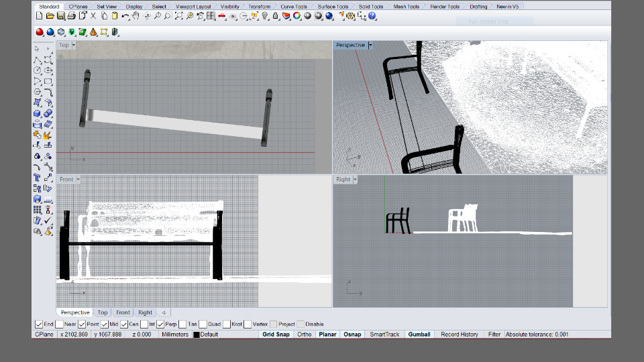This screenshot has width=644, height=362.
Task: Enable the Near osnap checkbox
Action: [x=60, y=324]
